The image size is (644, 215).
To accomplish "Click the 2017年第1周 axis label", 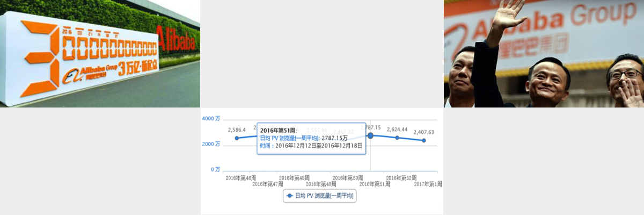I will pyautogui.click(x=428, y=184).
